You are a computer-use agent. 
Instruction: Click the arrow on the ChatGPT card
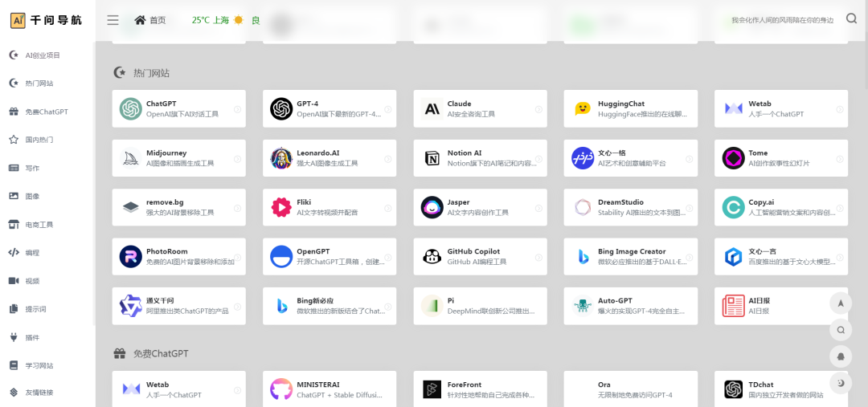point(237,109)
